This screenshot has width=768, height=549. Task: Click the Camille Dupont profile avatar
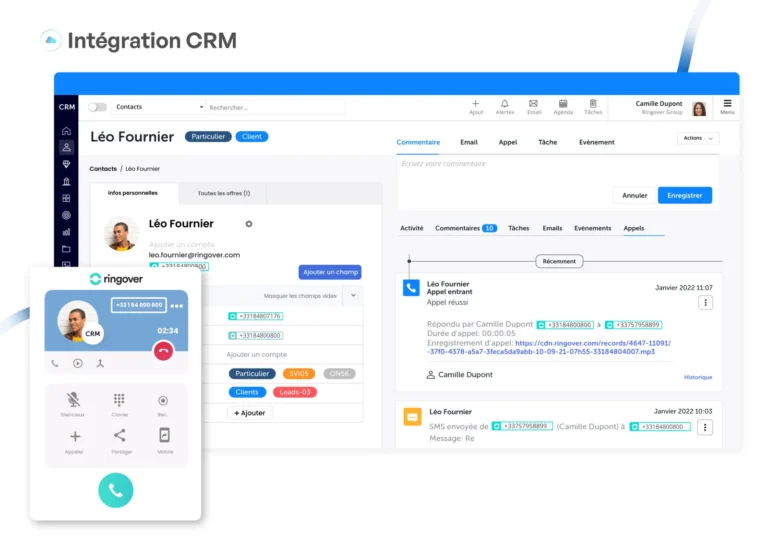coord(699,108)
